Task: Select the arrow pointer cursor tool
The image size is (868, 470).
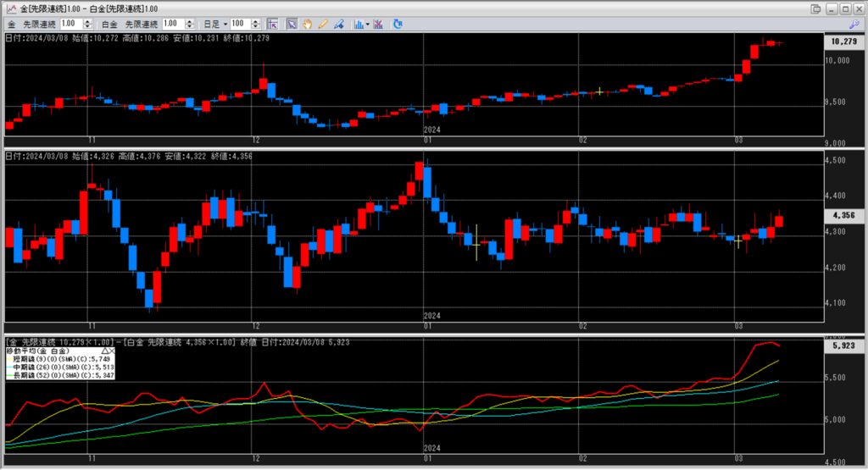Action: [x=291, y=24]
